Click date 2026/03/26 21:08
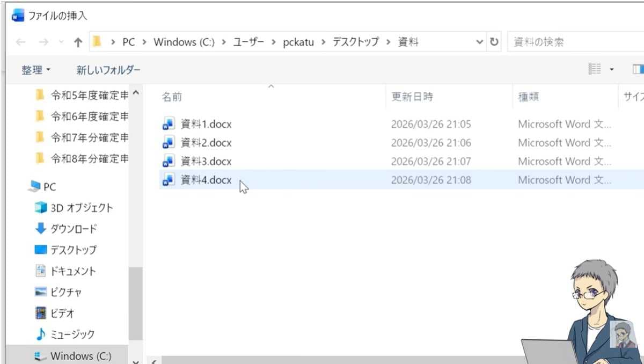The image size is (644, 364). 431,180
